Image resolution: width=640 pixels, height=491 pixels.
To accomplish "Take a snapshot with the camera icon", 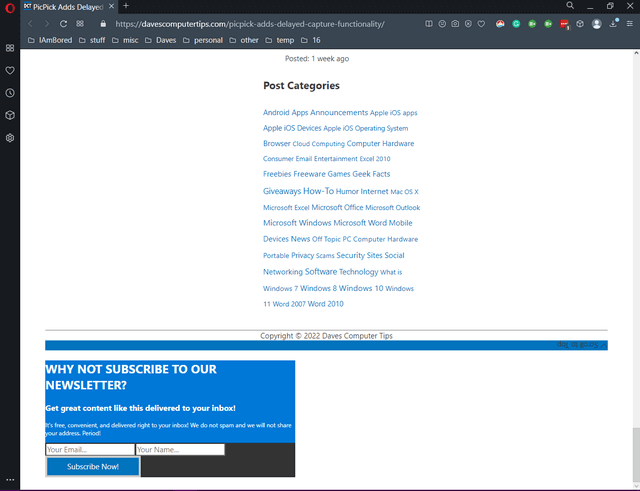I will pyautogui.click(x=455, y=24).
